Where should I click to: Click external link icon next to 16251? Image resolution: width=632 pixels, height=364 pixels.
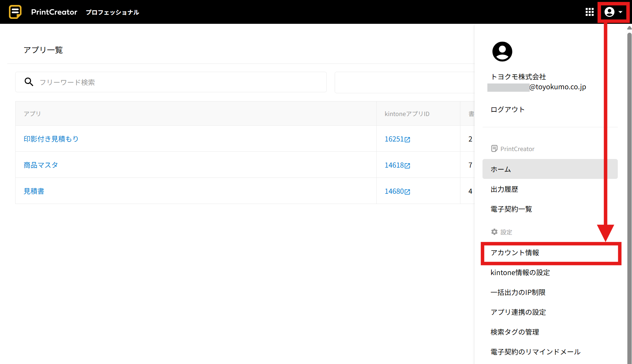407,140
